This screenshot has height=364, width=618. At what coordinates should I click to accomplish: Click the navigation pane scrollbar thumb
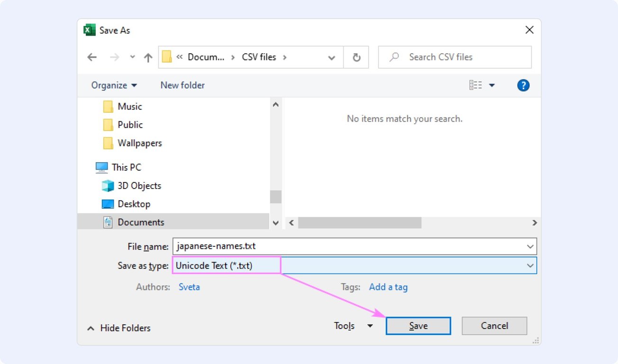(x=276, y=196)
